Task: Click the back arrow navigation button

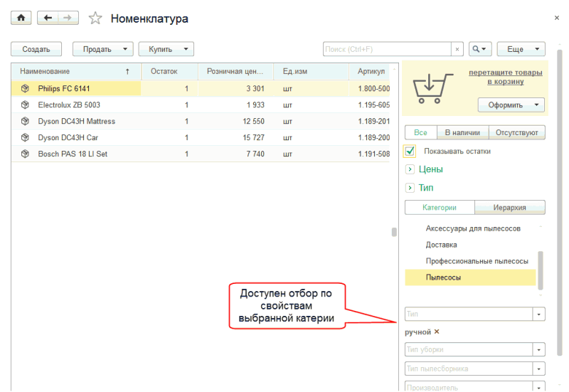Action: click(48, 18)
